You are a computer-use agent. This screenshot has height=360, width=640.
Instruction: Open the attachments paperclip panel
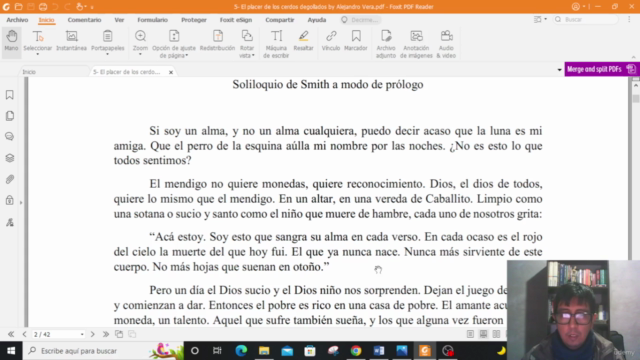click(x=9, y=179)
